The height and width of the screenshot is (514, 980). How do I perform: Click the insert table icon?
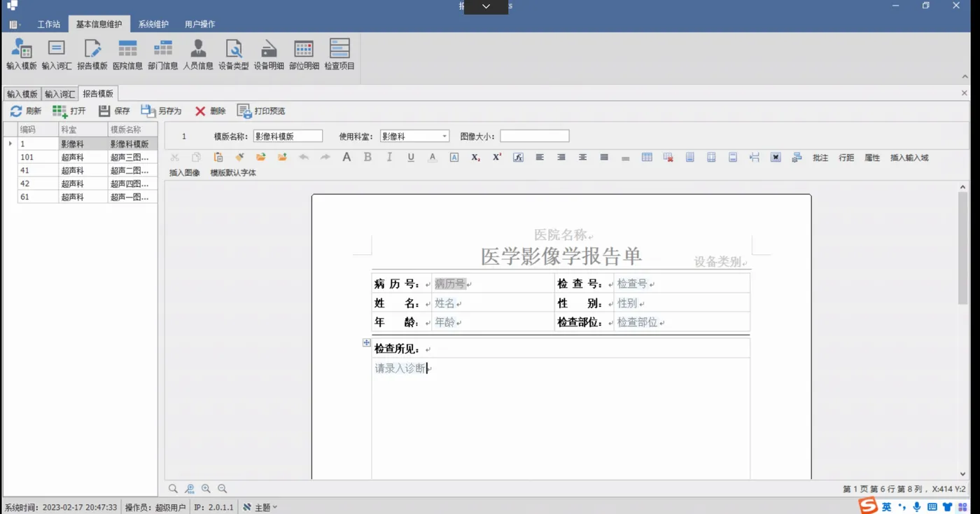(x=647, y=158)
